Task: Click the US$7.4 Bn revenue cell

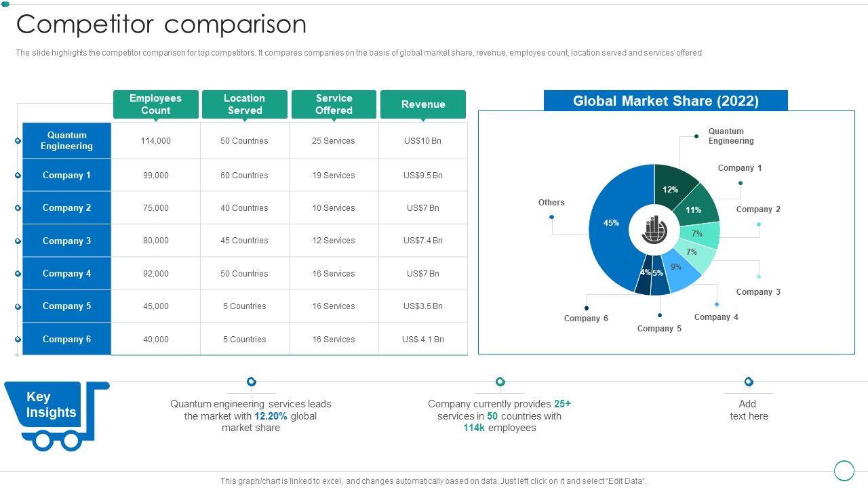Action: (x=423, y=241)
